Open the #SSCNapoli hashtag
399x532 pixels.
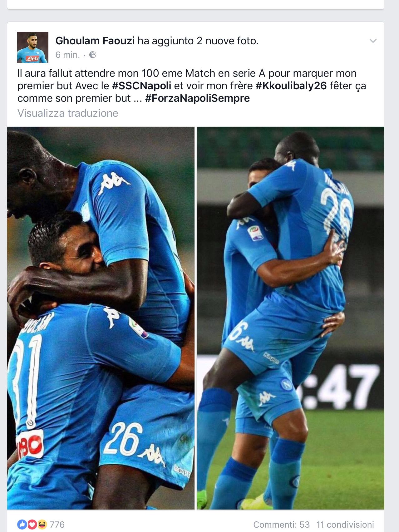tap(141, 86)
